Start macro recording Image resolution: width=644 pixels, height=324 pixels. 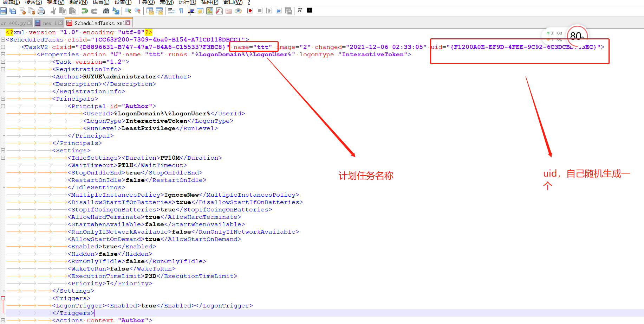click(250, 11)
